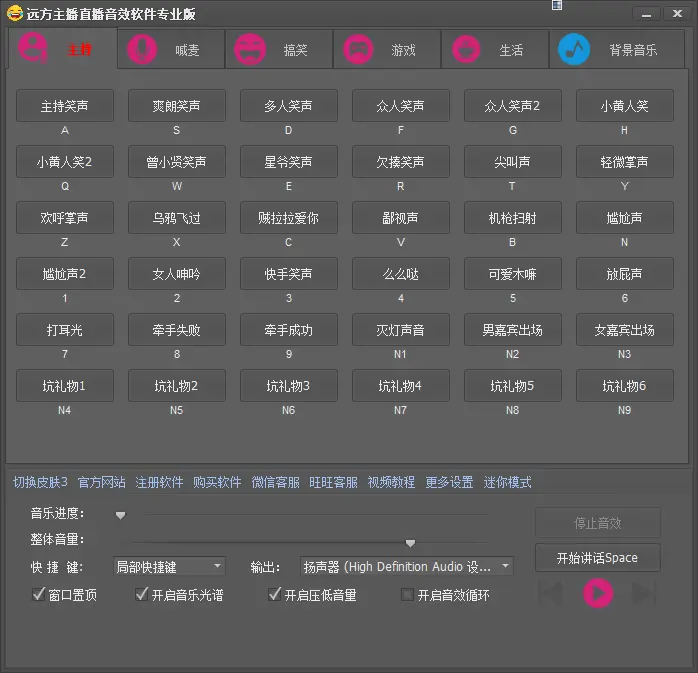
Task: Expand the 扬声器 output device dropdown
Action: [x=406, y=567]
